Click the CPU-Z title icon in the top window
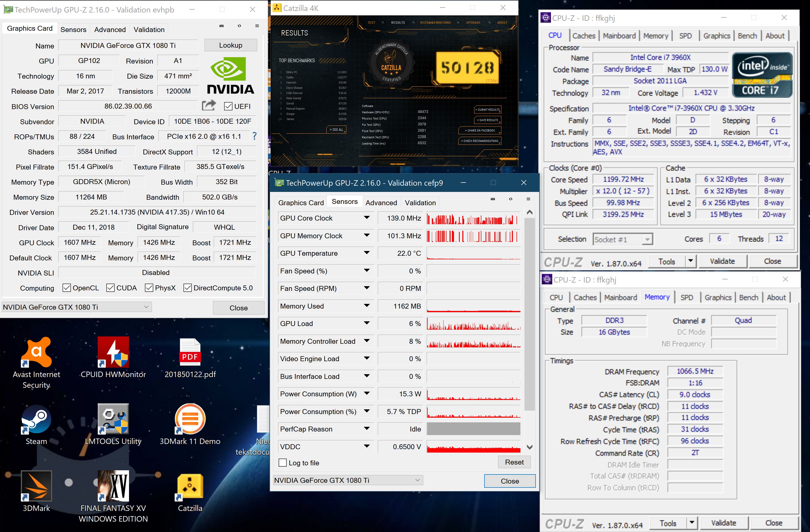The image size is (810, 532). [x=545, y=17]
